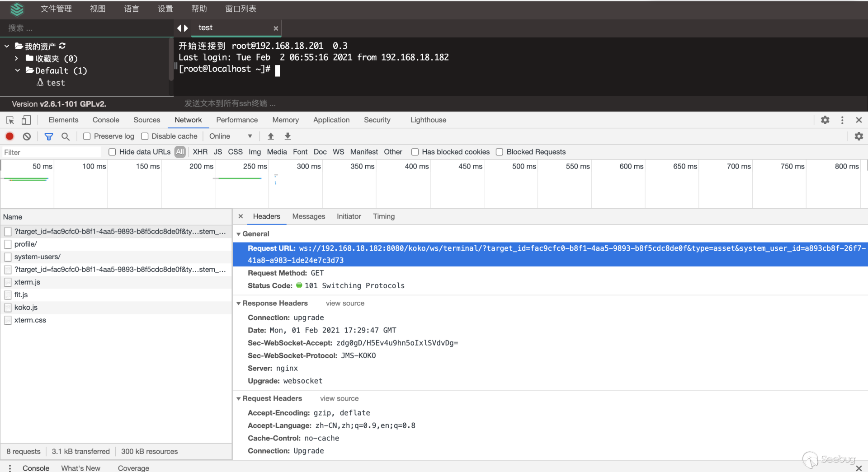Open network search magnifier

[66, 136]
